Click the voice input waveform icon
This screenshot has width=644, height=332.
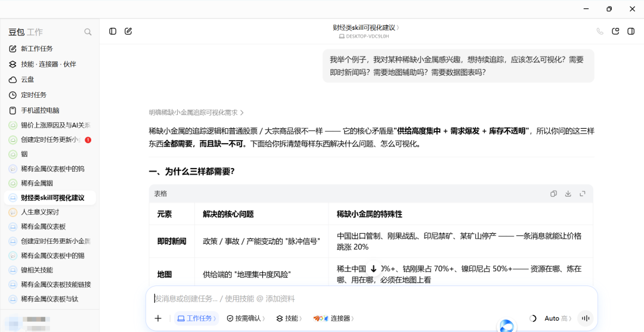click(586, 318)
